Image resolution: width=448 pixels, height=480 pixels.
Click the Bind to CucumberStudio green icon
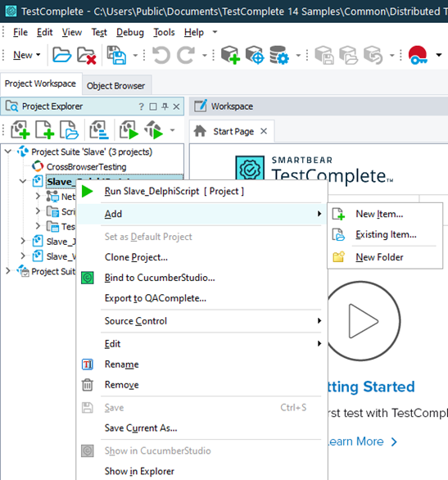point(88,278)
